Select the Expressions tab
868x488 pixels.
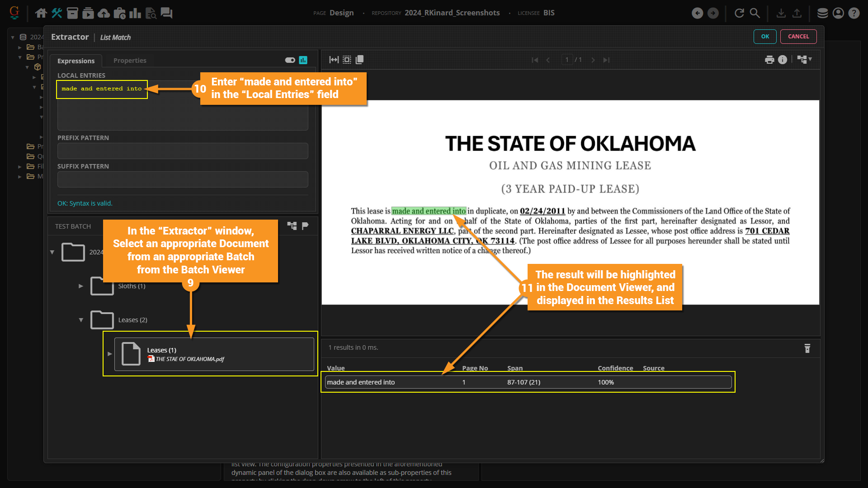[76, 61]
